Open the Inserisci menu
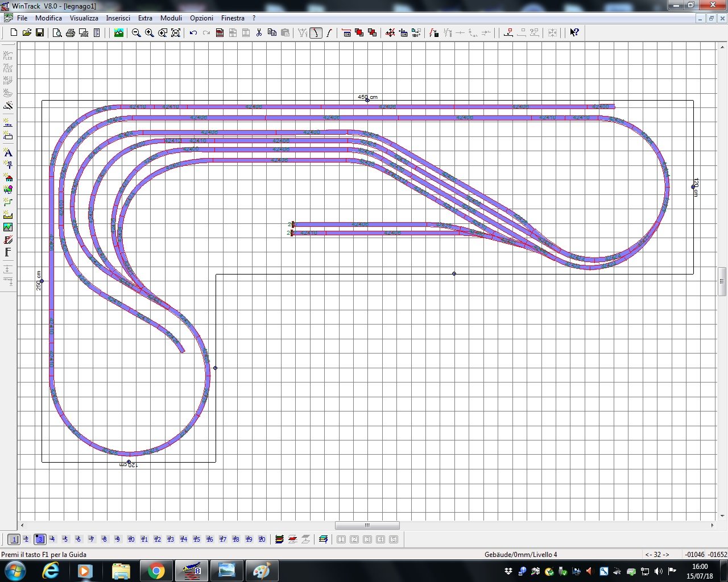Viewport: 728px width, 582px height. click(x=118, y=18)
